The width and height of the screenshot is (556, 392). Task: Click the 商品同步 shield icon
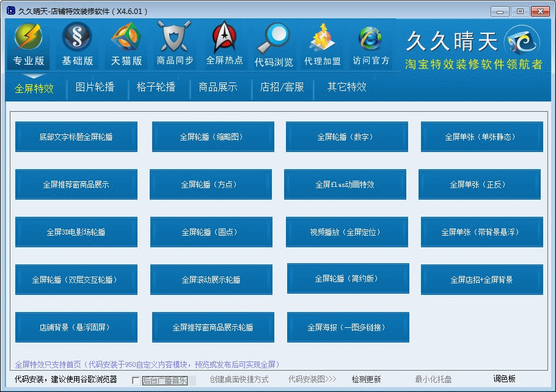click(175, 39)
